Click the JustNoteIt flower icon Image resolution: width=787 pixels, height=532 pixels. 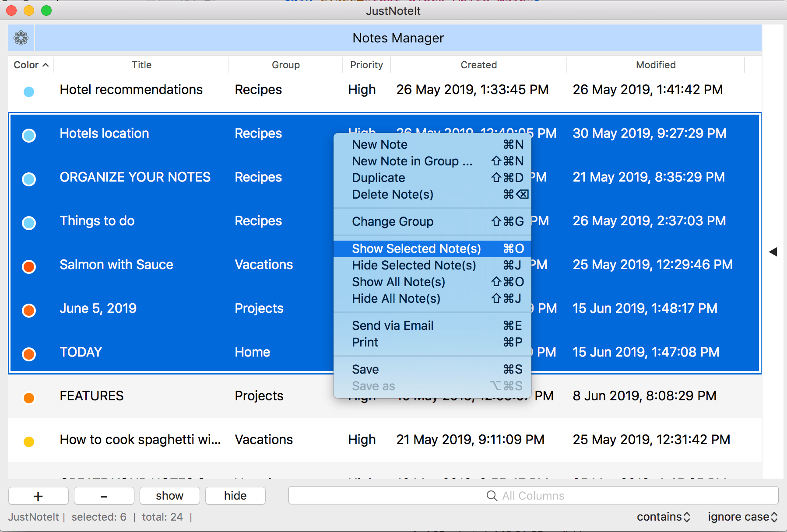coord(20,38)
